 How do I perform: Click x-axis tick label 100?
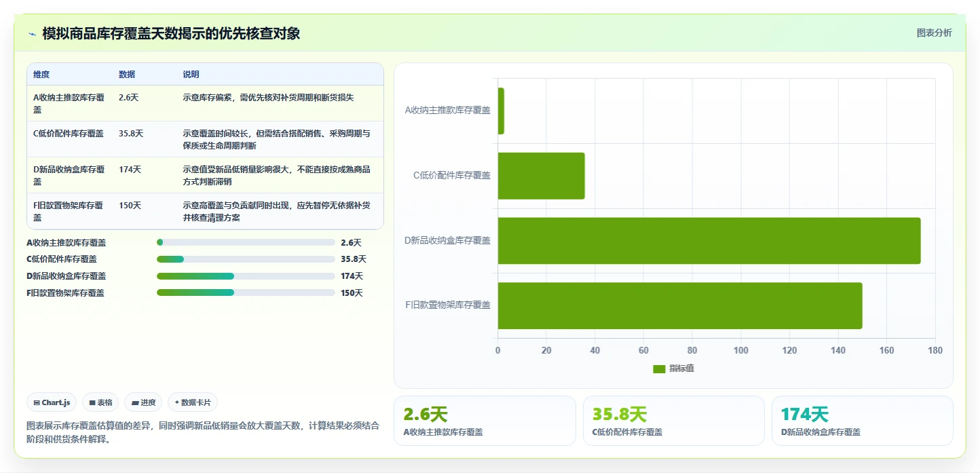coord(741,350)
